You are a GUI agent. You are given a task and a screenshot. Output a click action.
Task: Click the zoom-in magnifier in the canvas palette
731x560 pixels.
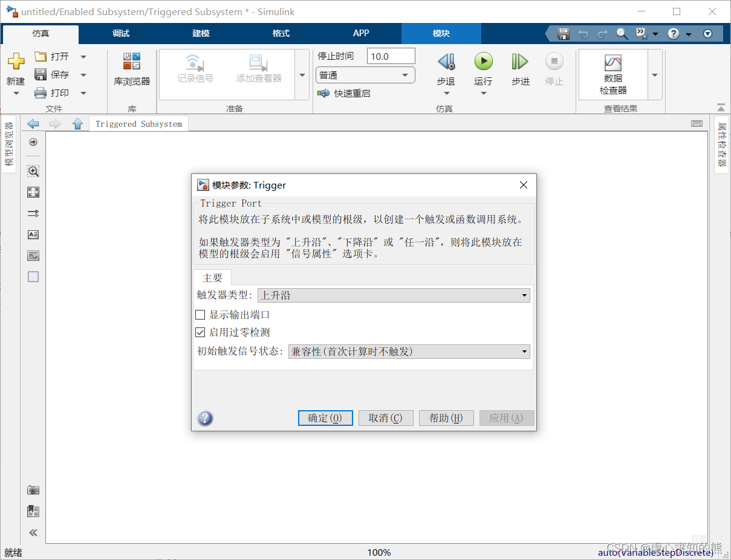pyautogui.click(x=33, y=172)
